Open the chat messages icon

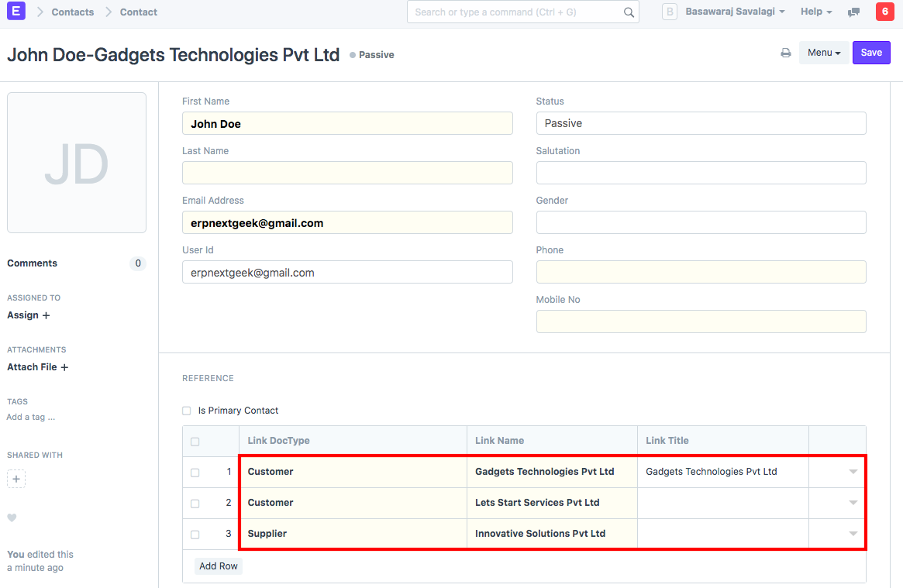coord(853,12)
